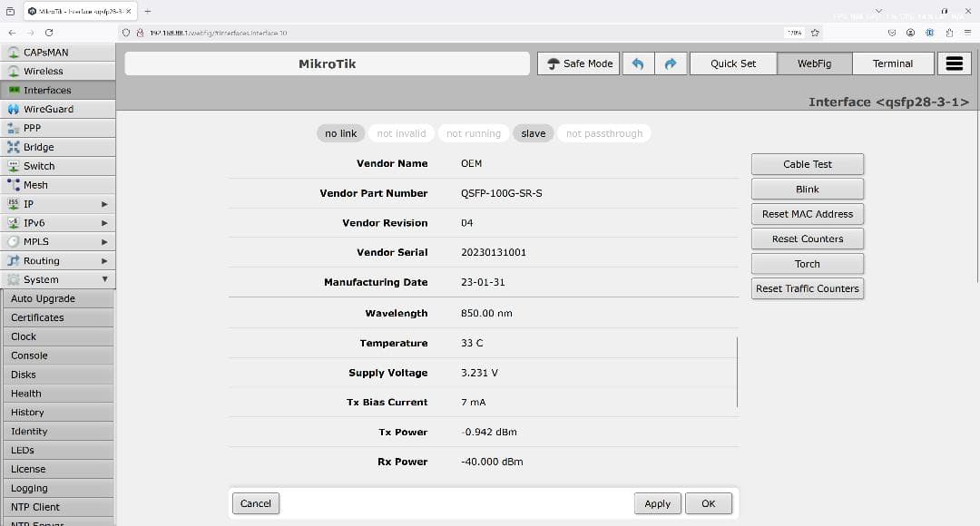
Task: Click Reset MAC Address
Action: (808, 214)
